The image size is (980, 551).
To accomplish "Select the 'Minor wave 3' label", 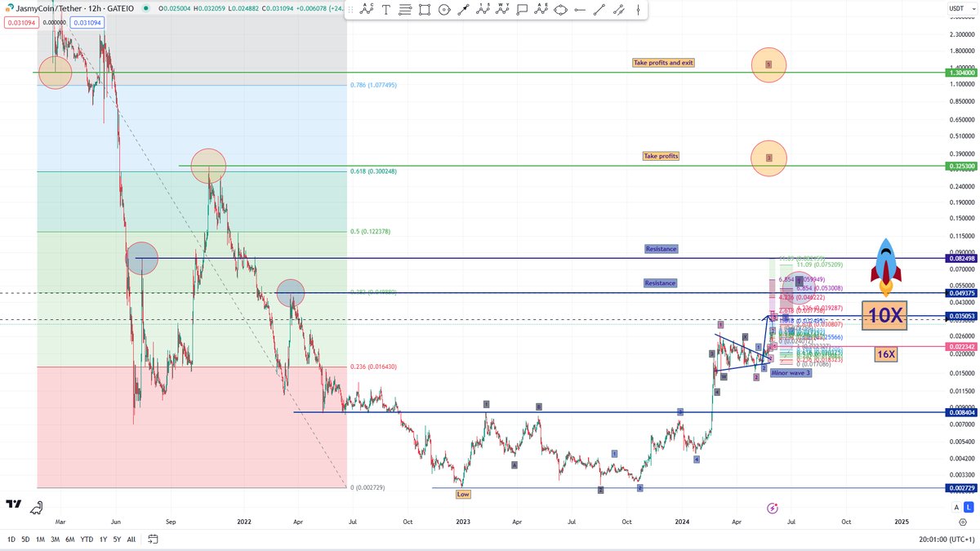I will point(791,372).
